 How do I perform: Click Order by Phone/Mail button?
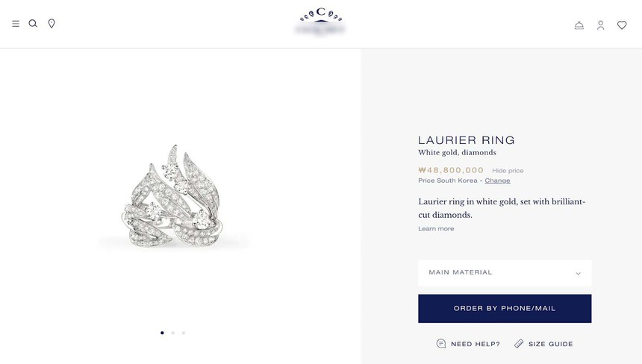pyautogui.click(x=505, y=308)
